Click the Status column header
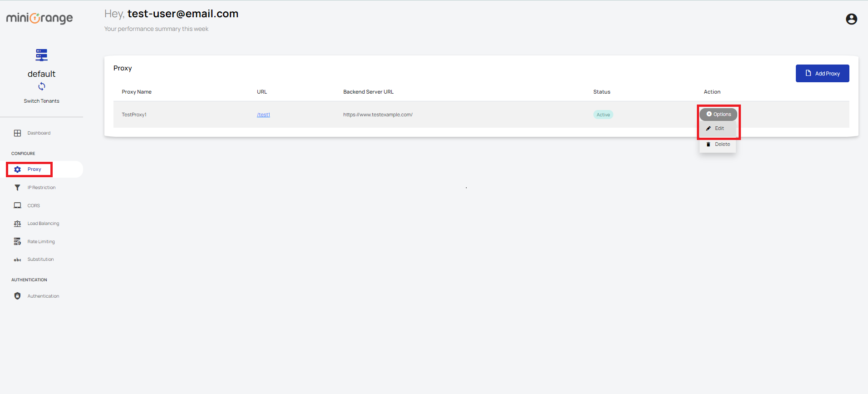The image size is (868, 394). click(602, 92)
